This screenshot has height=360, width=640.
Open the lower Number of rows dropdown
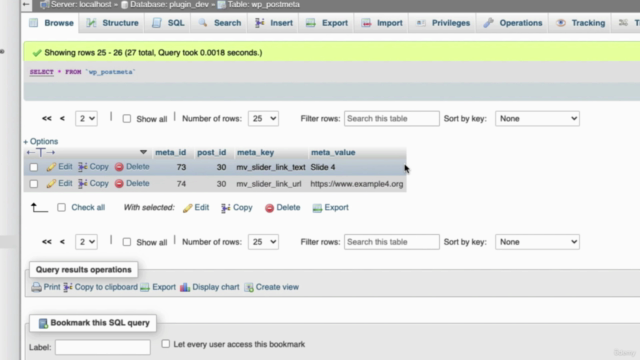point(263,242)
